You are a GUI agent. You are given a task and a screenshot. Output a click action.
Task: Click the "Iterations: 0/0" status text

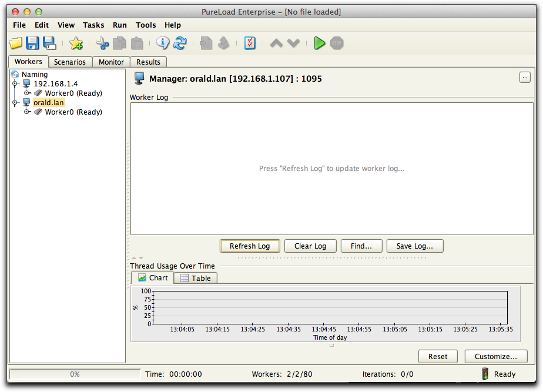pos(388,374)
